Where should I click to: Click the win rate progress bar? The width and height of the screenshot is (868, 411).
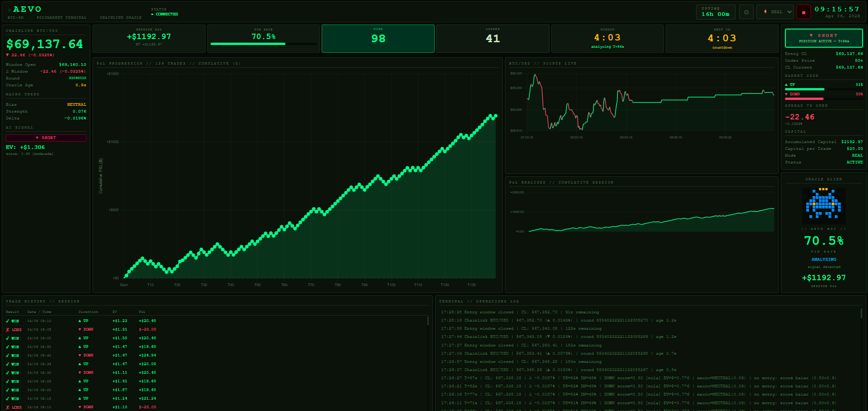(x=263, y=44)
